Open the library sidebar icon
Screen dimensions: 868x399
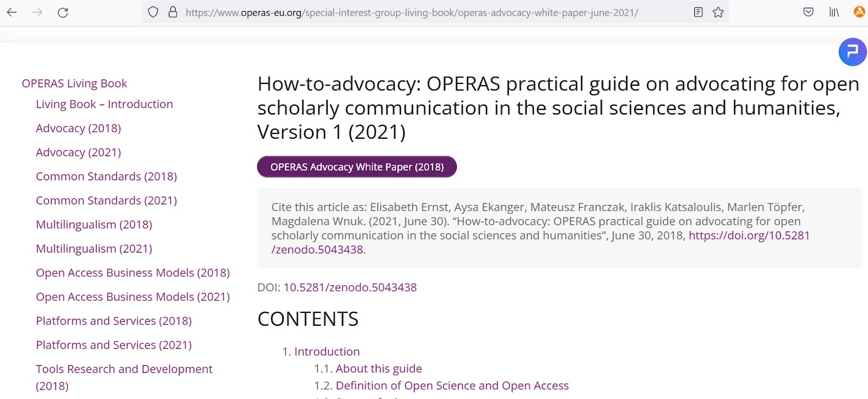834,12
